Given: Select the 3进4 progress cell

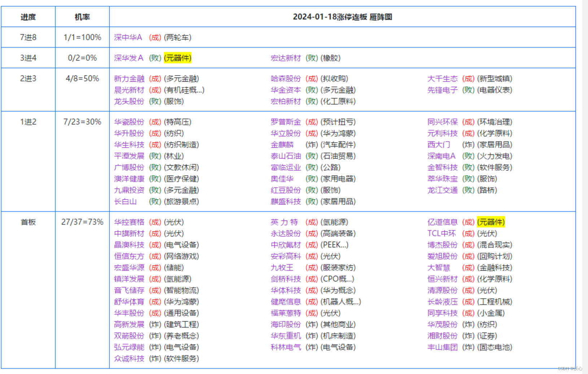Looking at the screenshot, I should pos(28,58).
